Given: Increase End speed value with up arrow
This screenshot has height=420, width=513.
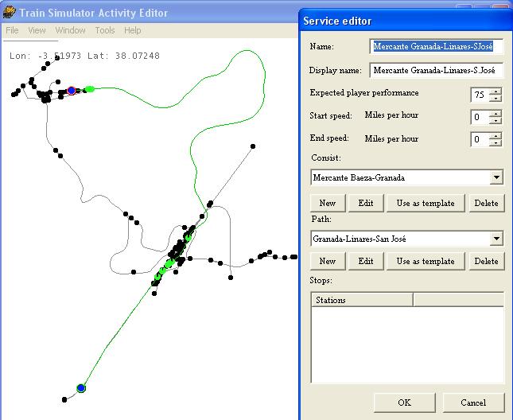Looking at the screenshot, I should coord(496,136).
